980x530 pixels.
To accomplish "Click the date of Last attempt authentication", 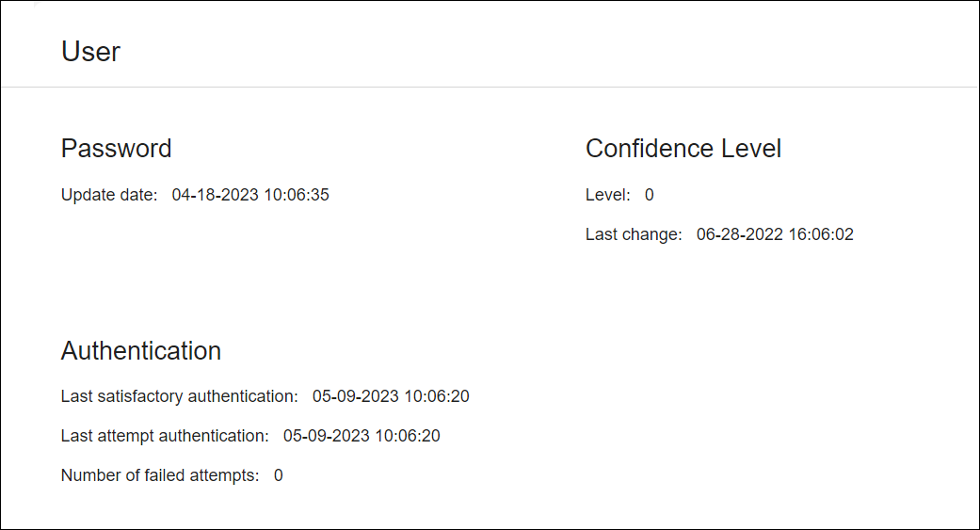I will 327,436.
